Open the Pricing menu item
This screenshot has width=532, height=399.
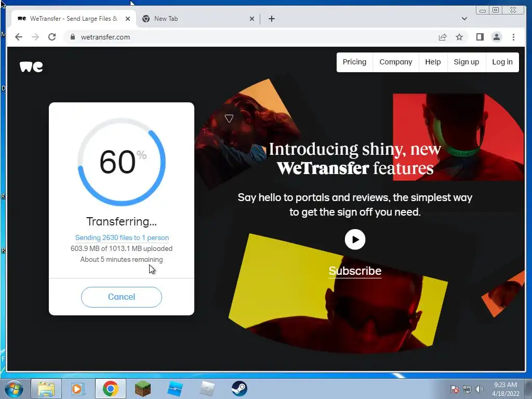coord(354,62)
